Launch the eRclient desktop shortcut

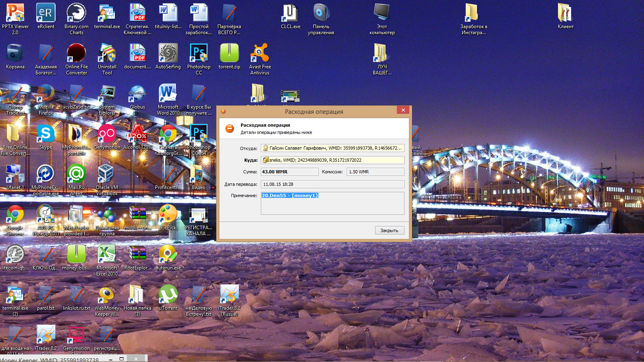point(46,16)
